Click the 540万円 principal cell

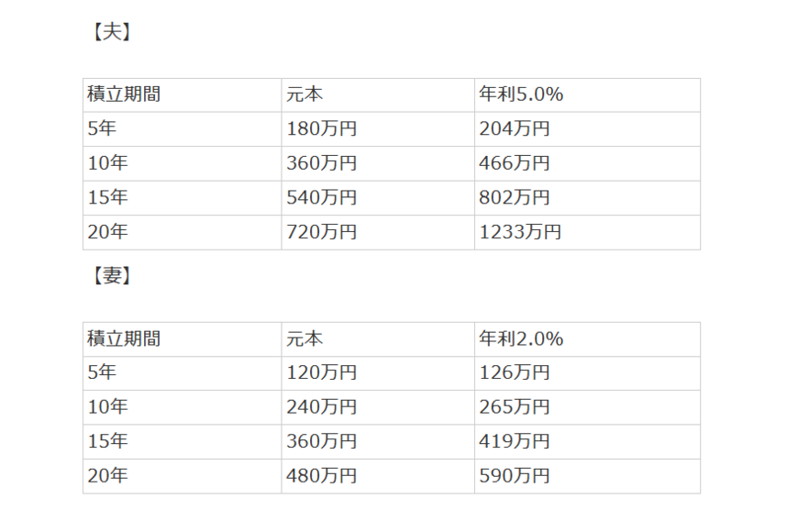point(321,197)
